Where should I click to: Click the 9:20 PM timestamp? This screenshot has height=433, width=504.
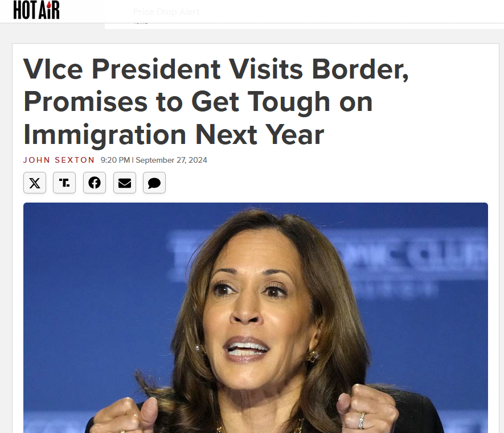(115, 160)
